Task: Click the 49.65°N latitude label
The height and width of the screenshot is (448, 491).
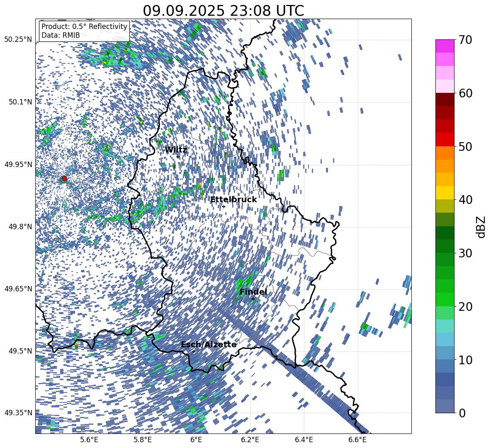Action: (18, 288)
